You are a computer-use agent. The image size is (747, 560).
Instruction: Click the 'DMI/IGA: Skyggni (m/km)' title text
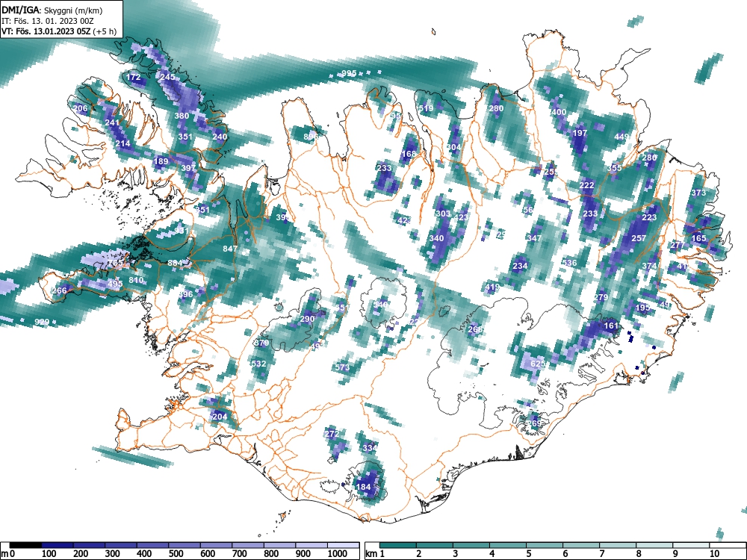tap(52, 10)
